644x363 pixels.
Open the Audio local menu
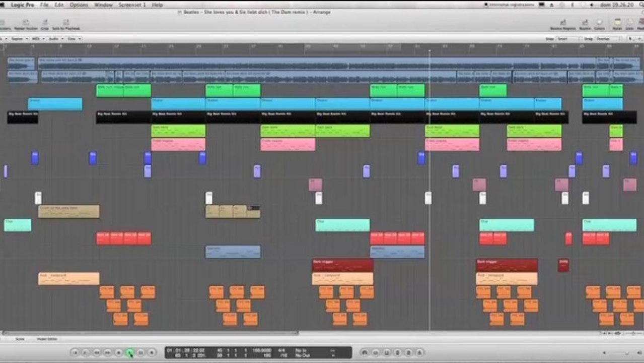point(55,38)
